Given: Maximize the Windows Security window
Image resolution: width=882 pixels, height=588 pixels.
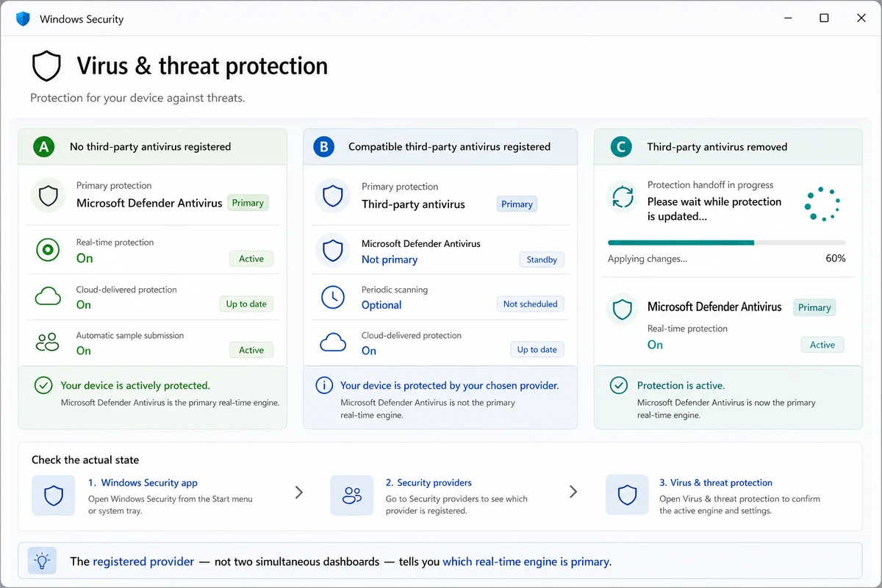Looking at the screenshot, I should (x=824, y=18).
